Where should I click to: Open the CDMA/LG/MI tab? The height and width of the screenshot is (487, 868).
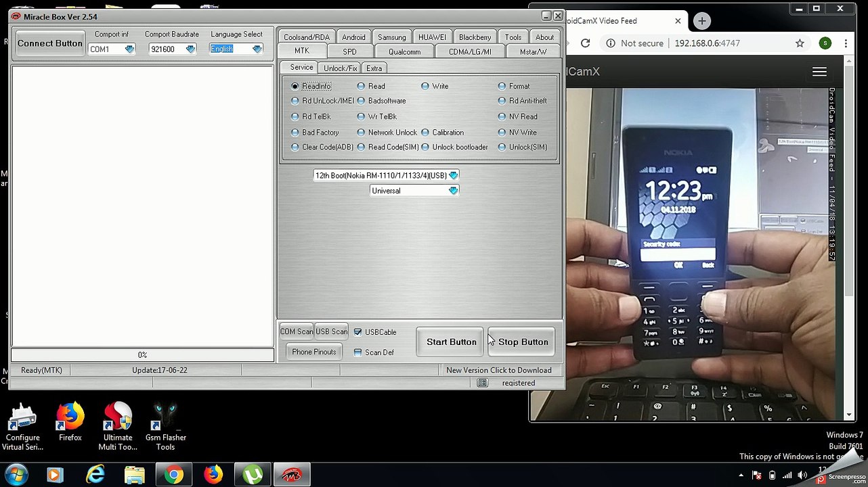click(x=470, y=52)
